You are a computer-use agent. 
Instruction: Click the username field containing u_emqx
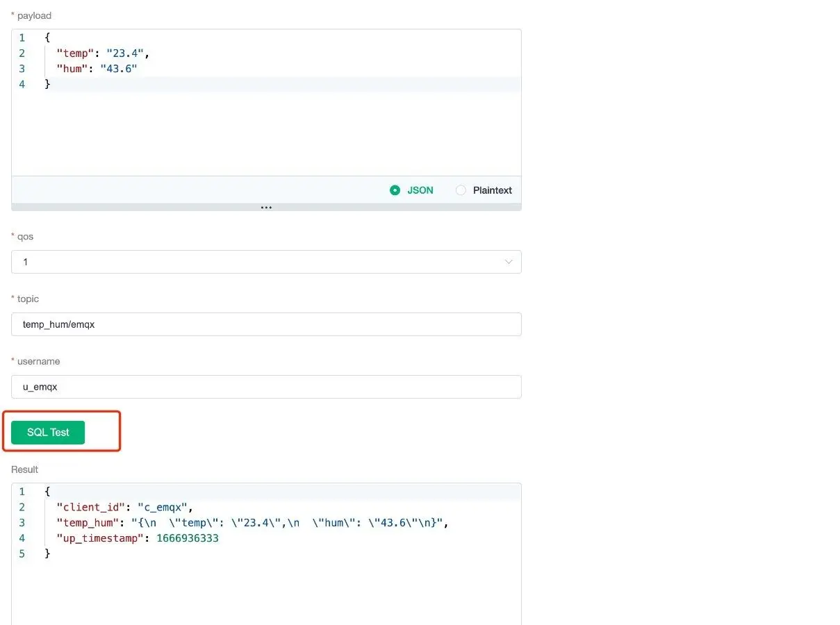pyautogui.click(x=266, y=387)
